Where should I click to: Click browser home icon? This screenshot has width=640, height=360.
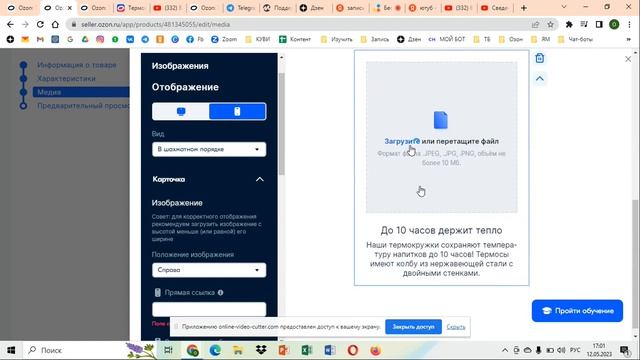(x=55, y=24)
